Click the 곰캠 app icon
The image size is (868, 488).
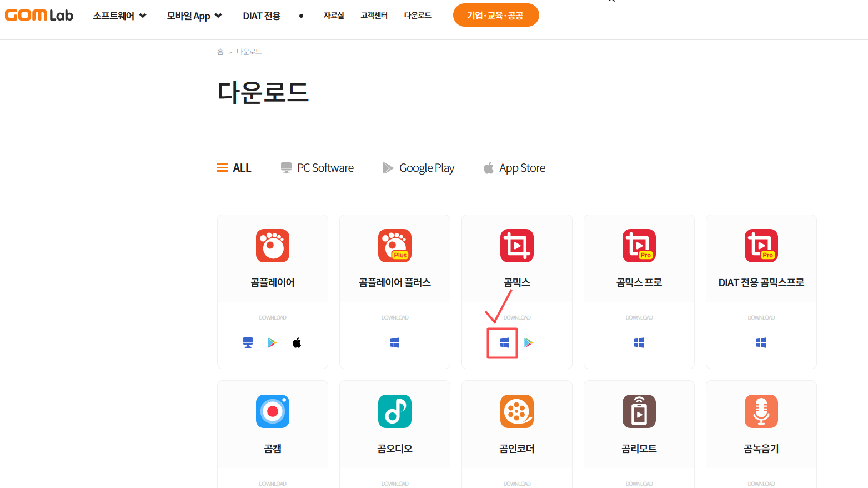click(273, 411)
